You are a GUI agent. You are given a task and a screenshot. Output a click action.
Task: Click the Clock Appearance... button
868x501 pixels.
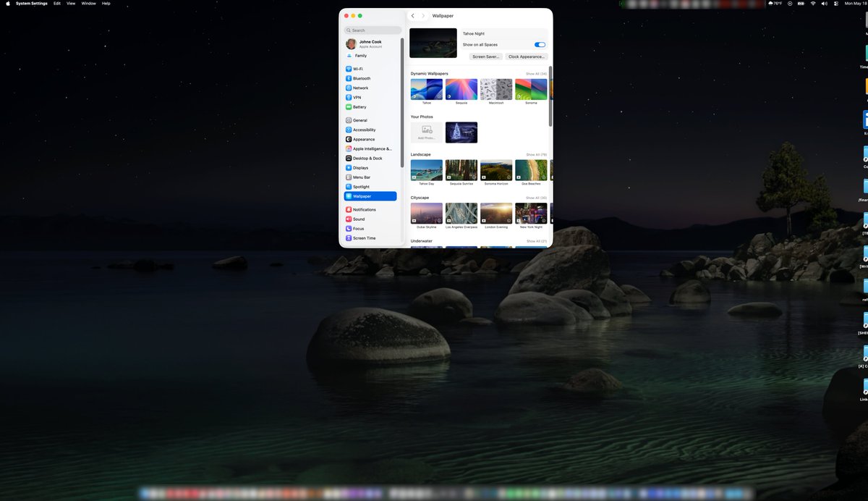coord(527,56)
